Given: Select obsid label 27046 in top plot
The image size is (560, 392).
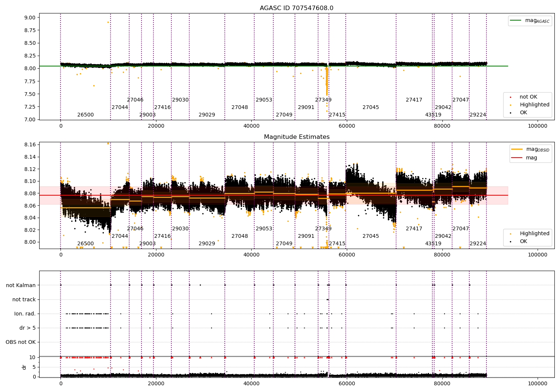Looking at the screenshot, I should point(135,100).
